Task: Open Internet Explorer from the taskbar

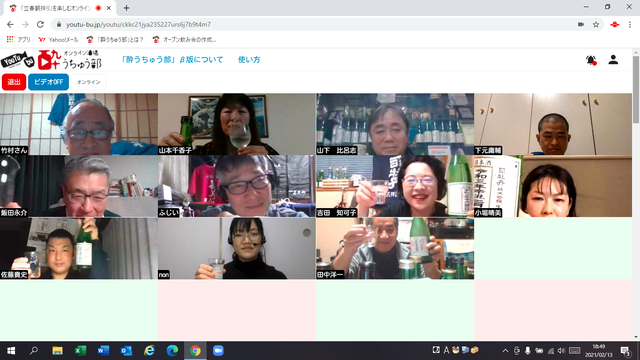Action: click(x=149, y=351)
